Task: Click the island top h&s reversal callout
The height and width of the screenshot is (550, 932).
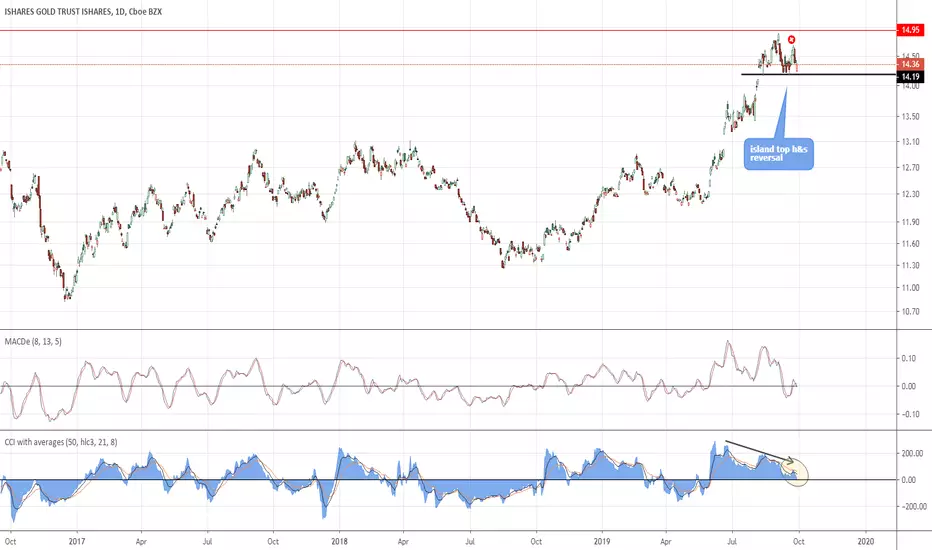Action: tap(779, 154)
